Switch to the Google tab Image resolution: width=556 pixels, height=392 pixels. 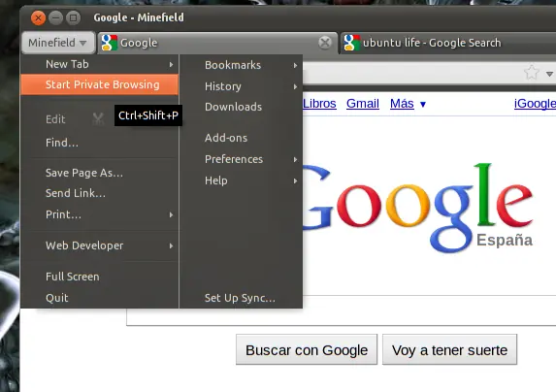(217, 43)
